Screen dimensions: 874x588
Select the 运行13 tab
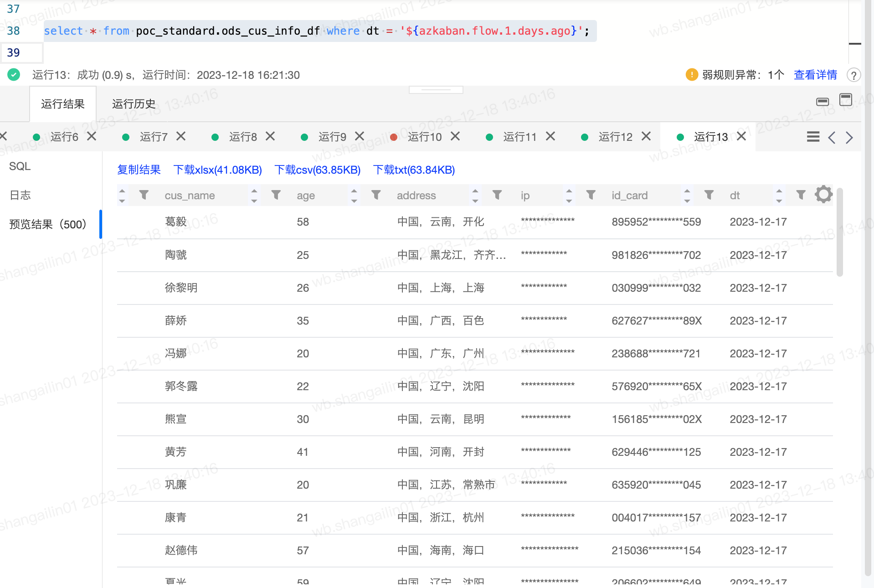710,137
